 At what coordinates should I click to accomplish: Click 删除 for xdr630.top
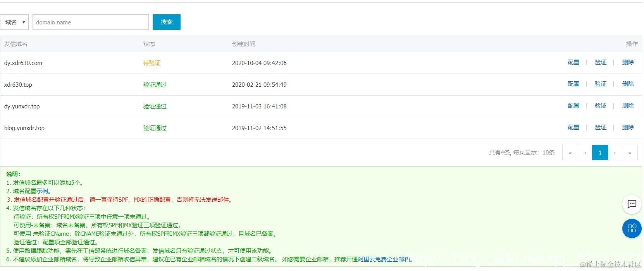(x=628, y=84)
